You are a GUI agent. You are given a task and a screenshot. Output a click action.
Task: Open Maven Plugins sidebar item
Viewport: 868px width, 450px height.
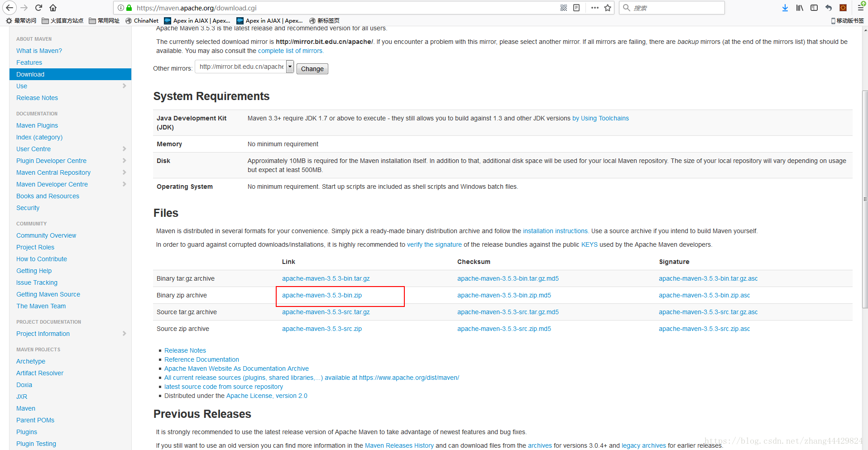tap(37, 125)
